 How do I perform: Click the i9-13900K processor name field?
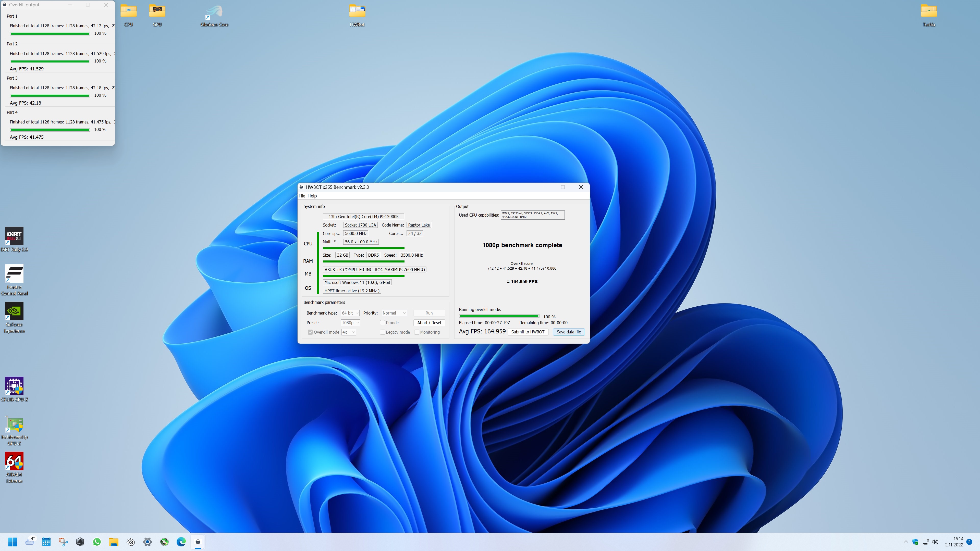363,217
